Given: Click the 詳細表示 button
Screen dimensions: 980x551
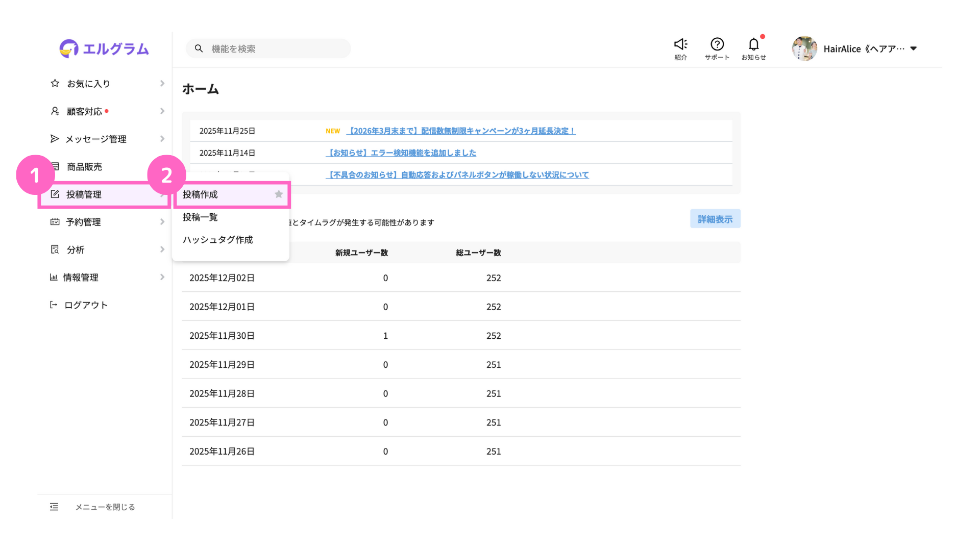Looking at the screenshot, I should click(x=715, y=219).
